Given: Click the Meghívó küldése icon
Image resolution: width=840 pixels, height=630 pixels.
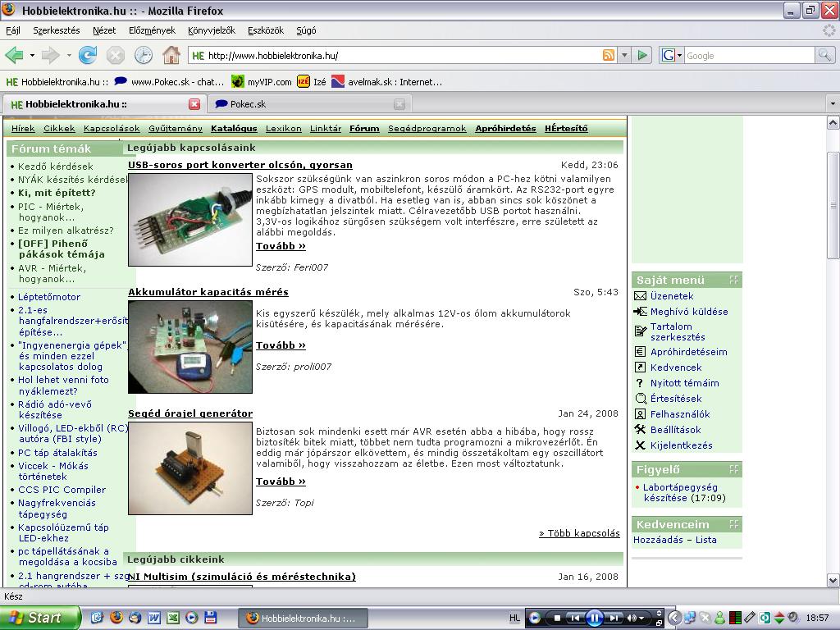Looking at the screenshot, I should pyautogui.click(x=640, y=311).
